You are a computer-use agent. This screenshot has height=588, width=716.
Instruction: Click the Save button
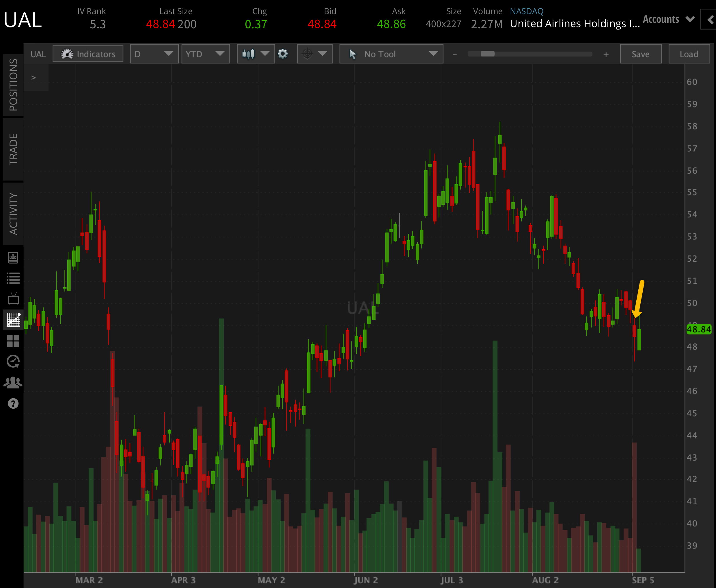(641, 53)
